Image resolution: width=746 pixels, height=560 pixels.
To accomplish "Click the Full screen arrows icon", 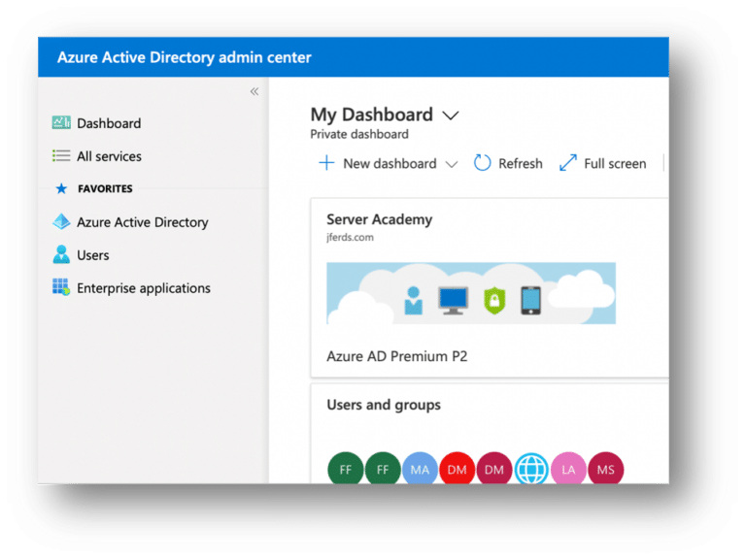I will (568, 164).
